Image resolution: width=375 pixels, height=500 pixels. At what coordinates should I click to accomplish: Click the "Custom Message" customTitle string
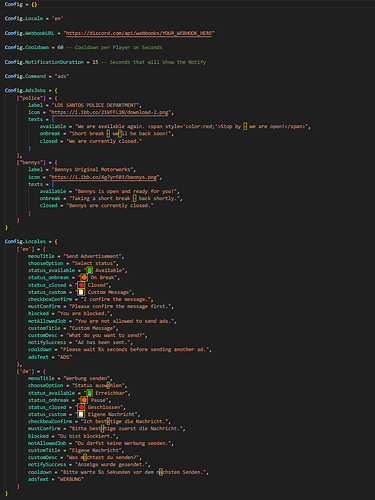tap(94, 328)
